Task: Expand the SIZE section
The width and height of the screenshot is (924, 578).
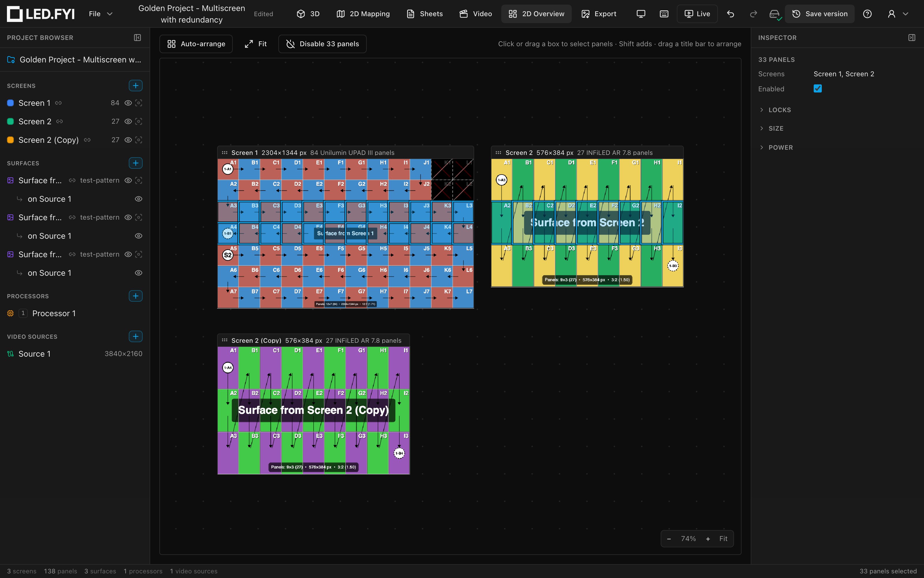Action: point(771,128)
